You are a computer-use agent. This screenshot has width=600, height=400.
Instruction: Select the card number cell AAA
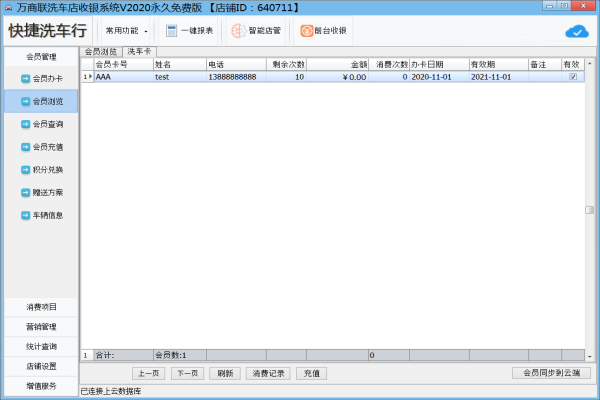pos(124,77)
